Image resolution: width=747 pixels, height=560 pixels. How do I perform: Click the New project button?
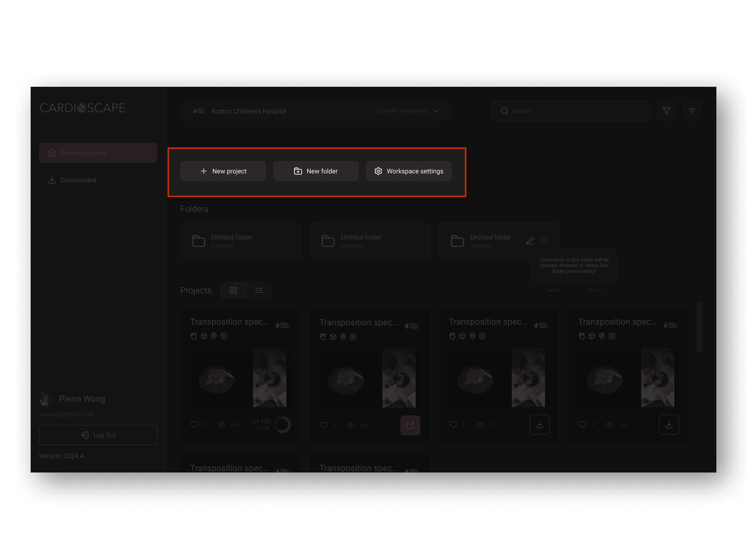223,171
